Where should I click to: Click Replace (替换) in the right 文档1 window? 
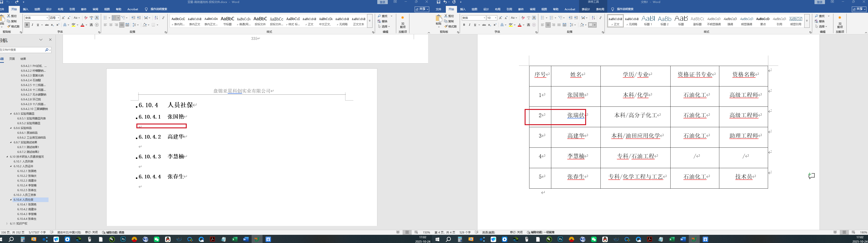(x=820, y=21)
